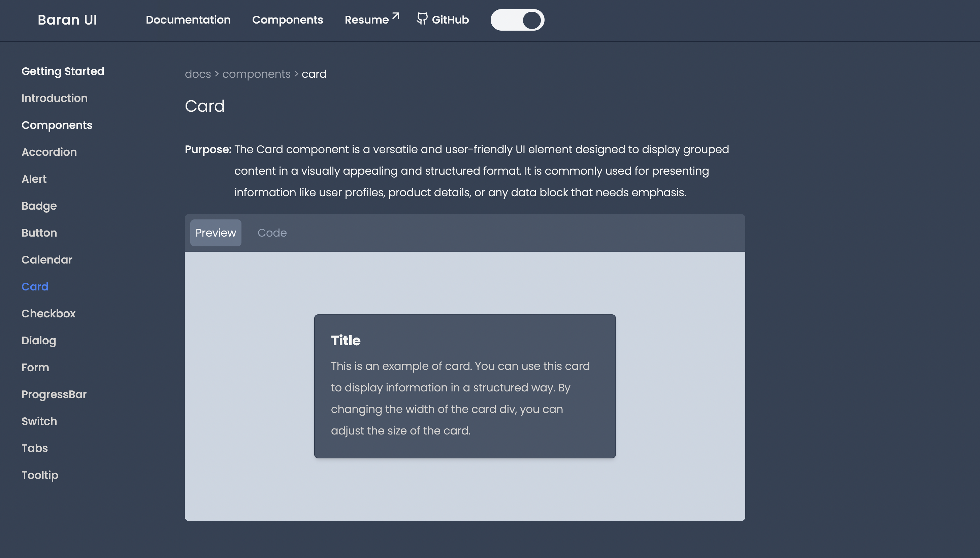This screenshot has height=558, width=980.
Task: Open Components in the top navigation
Action: (288, 20)
